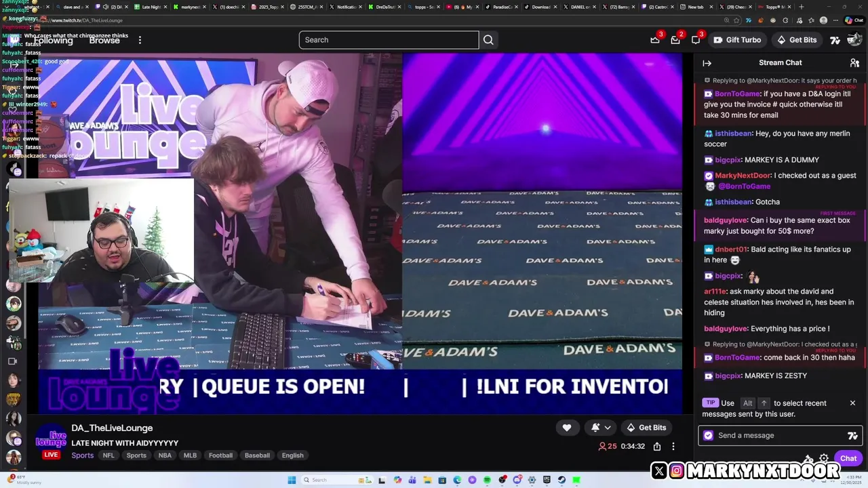868x488 pixels.
Task: Open Spotify from the taskbar
Action: pyautogui.click(x=487, y=480)
